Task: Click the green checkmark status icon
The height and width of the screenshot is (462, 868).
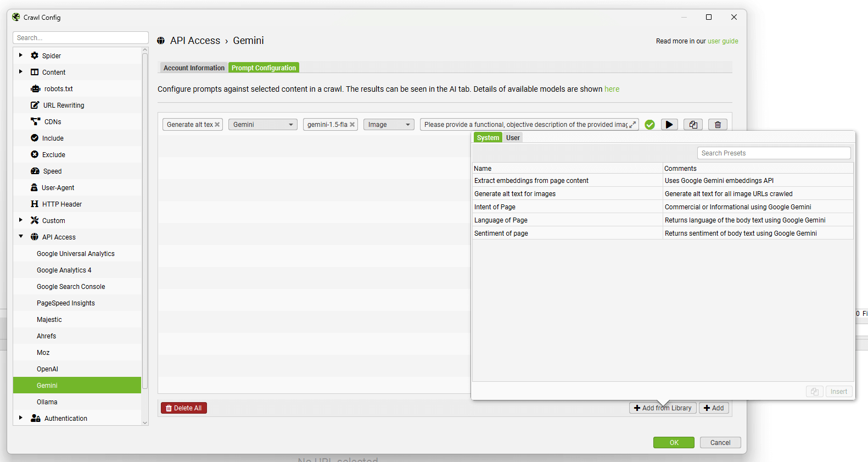Action: tap(649, 125)
